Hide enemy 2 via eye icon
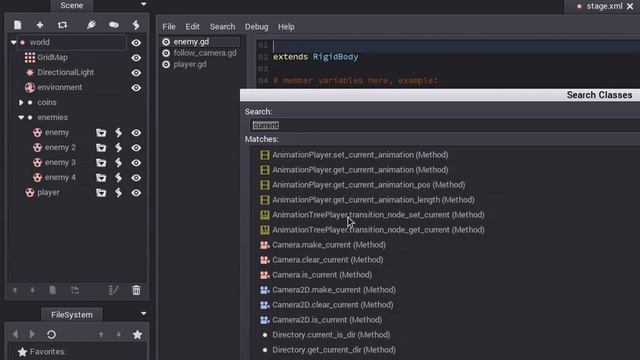 click(136, 148)
